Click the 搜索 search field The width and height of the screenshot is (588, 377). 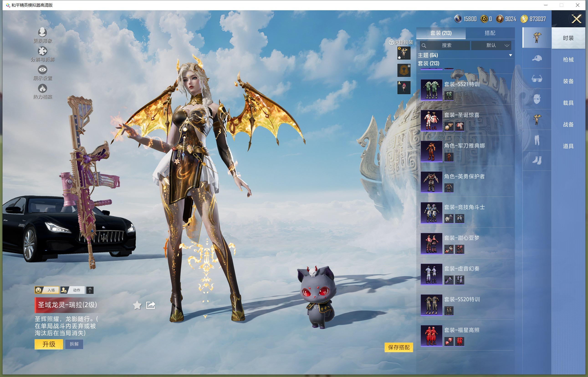tap(445, 45)
